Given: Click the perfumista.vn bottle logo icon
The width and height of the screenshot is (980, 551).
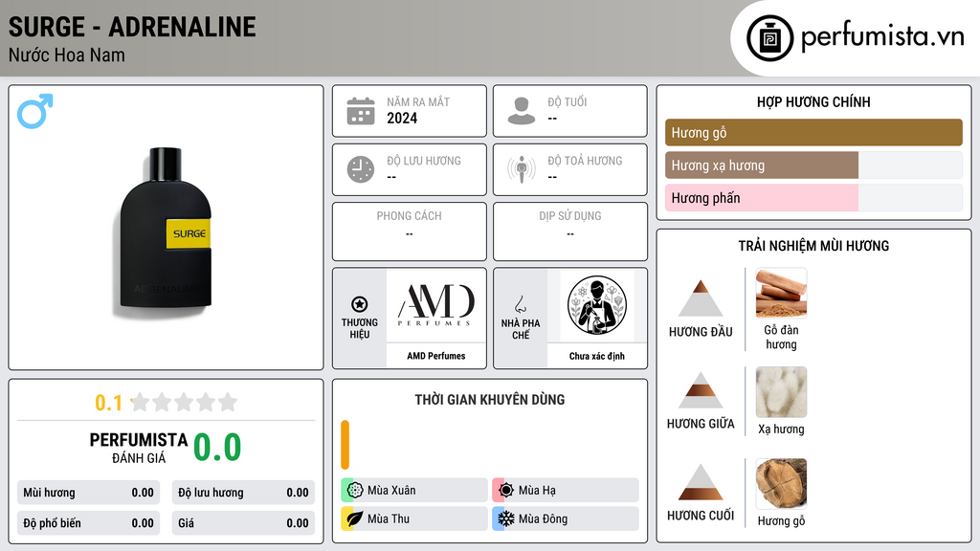Looking at the screenshot, I should coord(769,38).
